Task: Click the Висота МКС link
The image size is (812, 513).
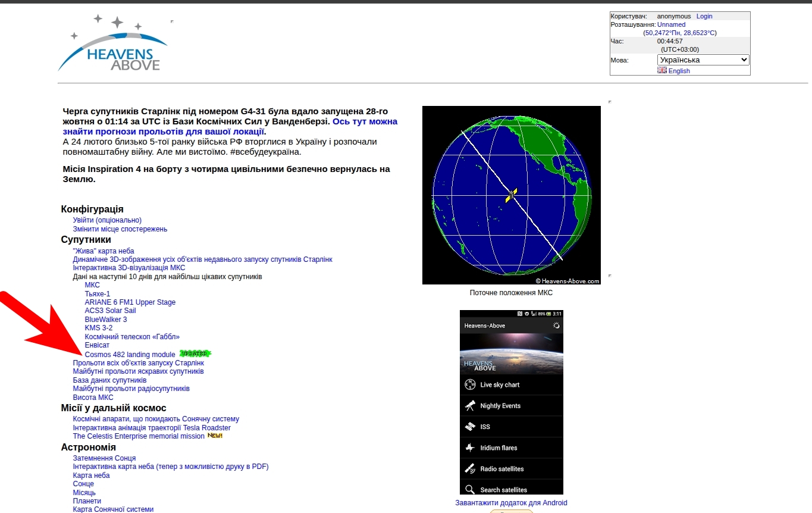Action: [x=93, y=398]
